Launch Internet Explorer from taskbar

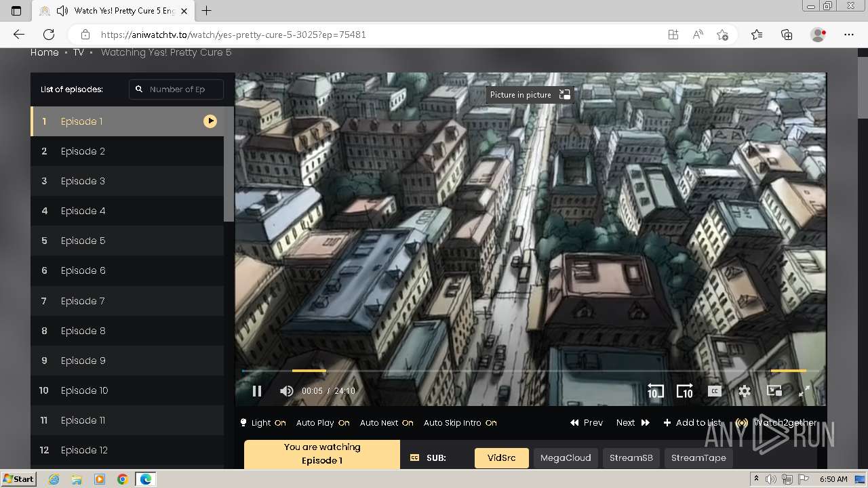pyautogui.click(x=54, y=479)
